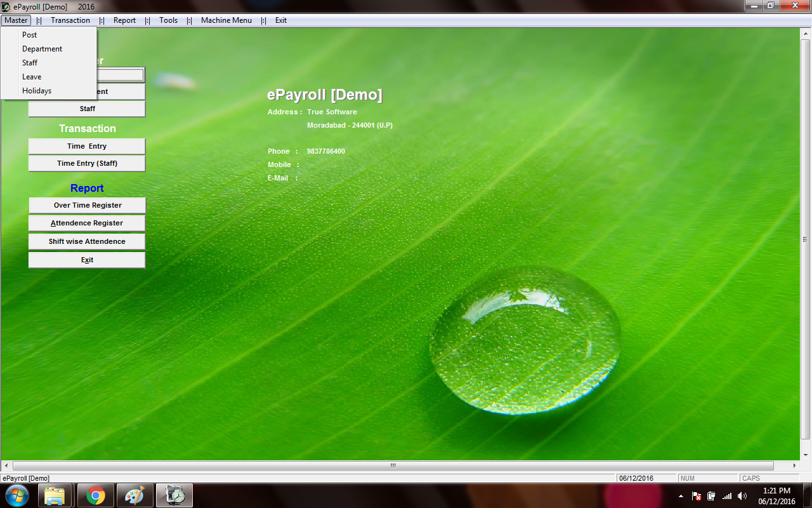The image size is (812, 508).
Task: Click the horizontal scrollbar thumb
Action: (x=393, y=465)
